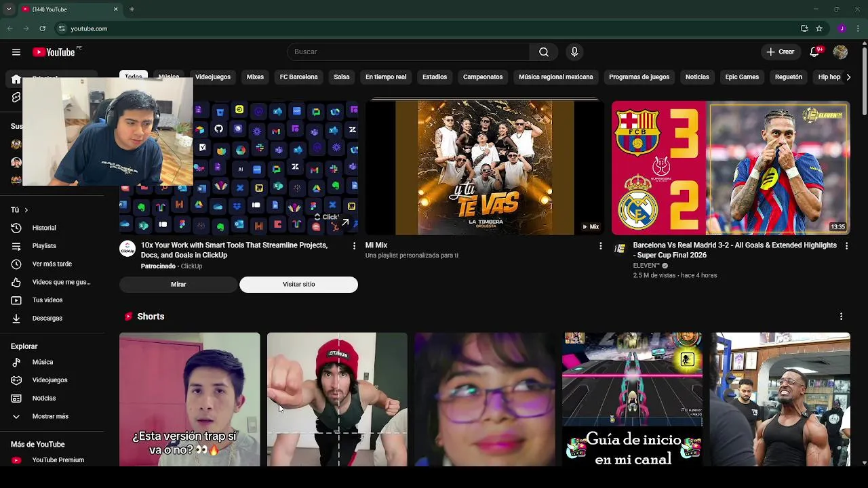Show next category chips arrow
This screenshot has width=868, height=488.
point(848,77)
